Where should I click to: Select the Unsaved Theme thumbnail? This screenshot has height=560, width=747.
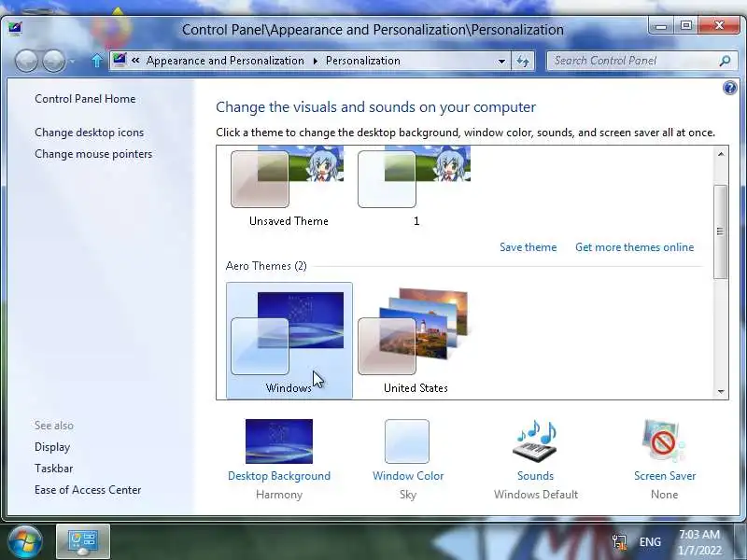click(289, 187)
